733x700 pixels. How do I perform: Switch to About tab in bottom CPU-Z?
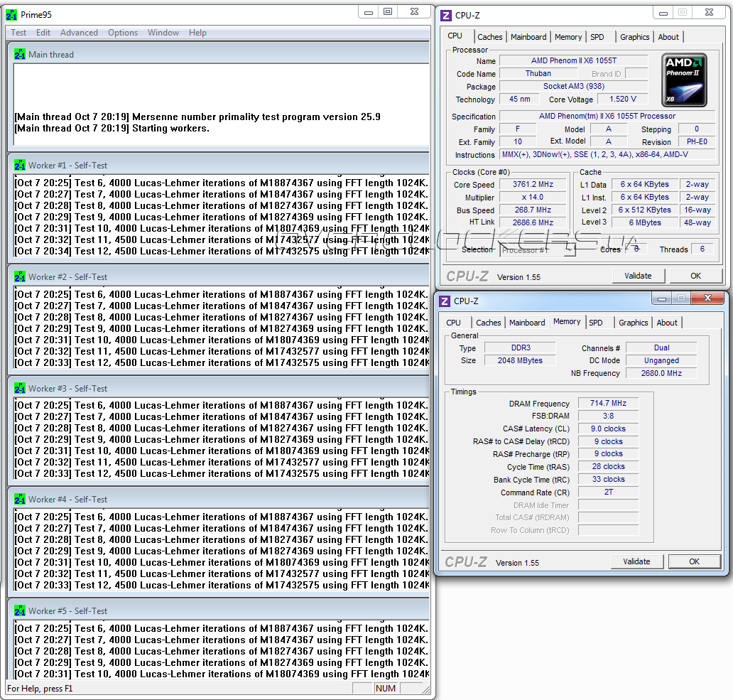click(667, 323)
